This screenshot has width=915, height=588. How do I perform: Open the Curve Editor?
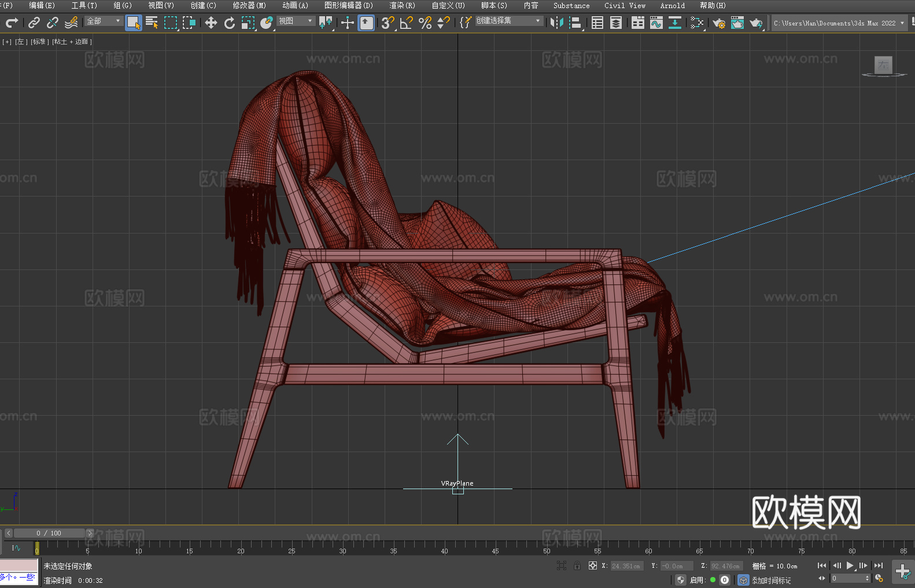(656, 23)
